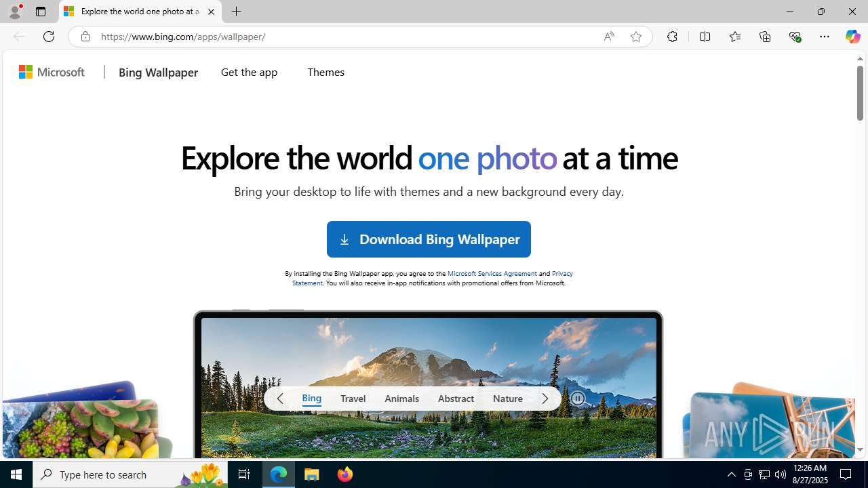
Task: Open Settings and more menu
Action: tap(825, 37)
